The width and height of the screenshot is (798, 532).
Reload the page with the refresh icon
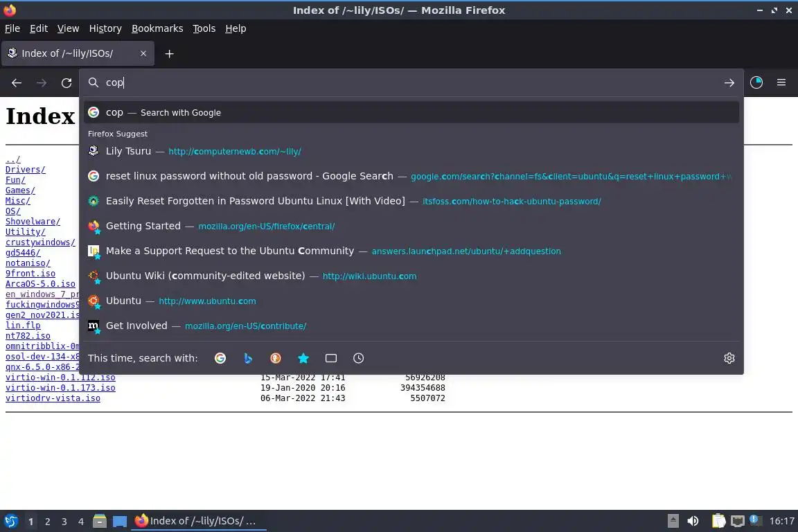click(x=66, y=82)
